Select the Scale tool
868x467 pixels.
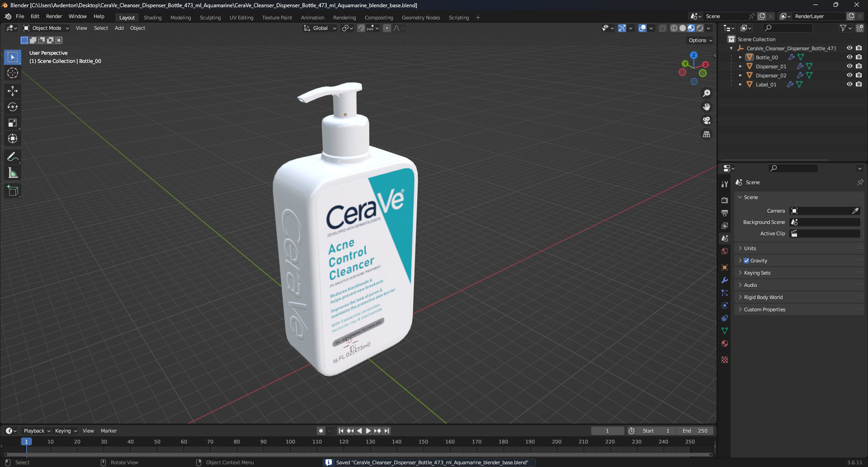tap(13, 123)
